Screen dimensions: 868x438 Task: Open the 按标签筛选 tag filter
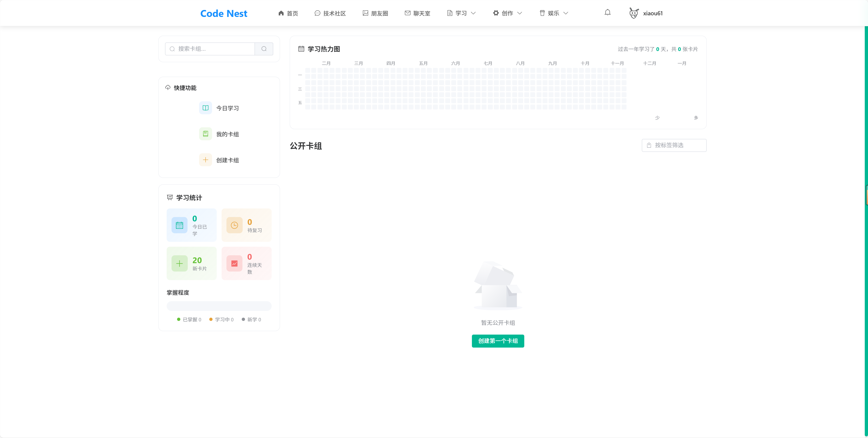point(674,145)
